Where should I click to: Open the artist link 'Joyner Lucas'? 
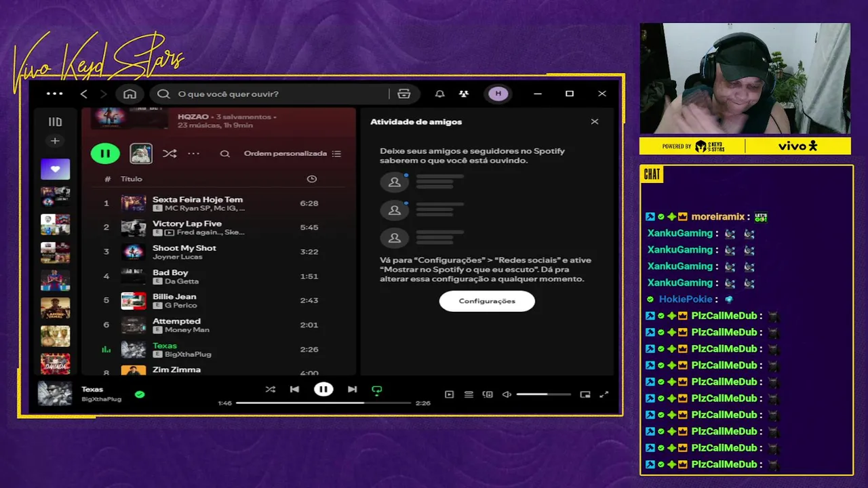click(x=177, y=257)
